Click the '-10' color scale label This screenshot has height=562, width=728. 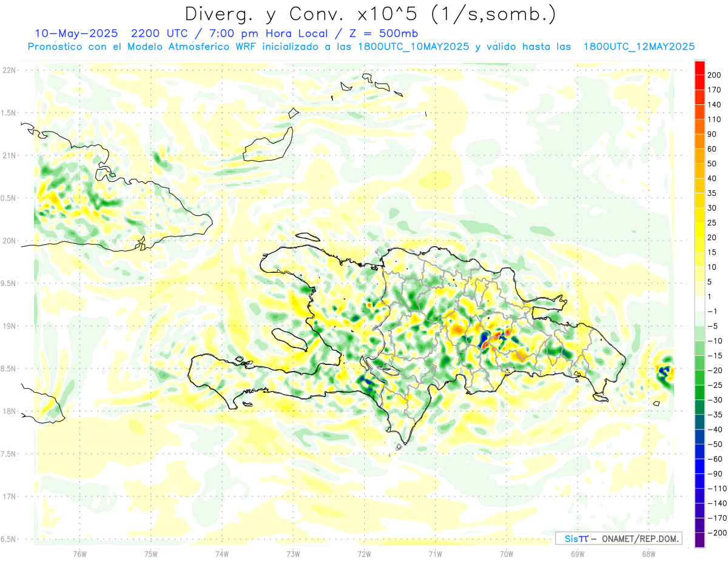pos(715,341)
